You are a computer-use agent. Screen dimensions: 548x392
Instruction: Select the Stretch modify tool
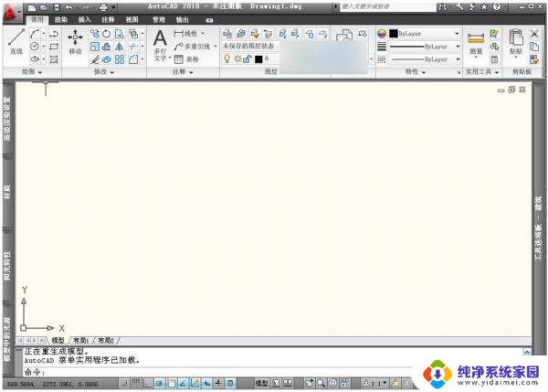click(120, 34)
